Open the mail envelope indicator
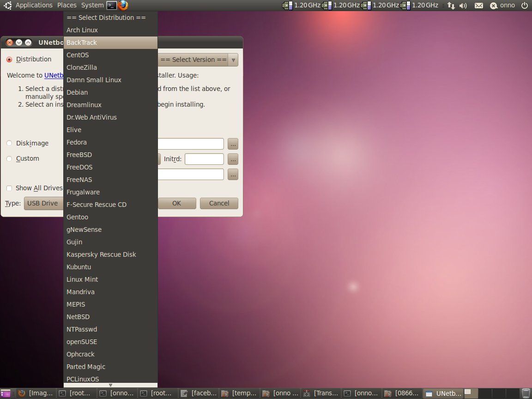Screen dimensions: 532x399 tap(479, 6)
